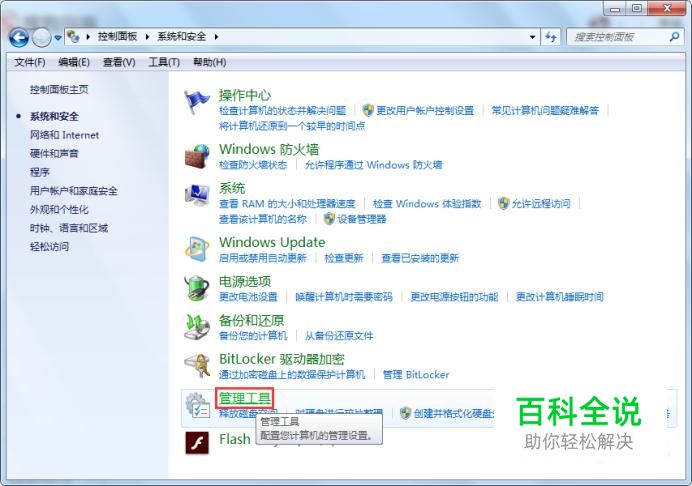The height and width of the screenshot is (486, 692).
Task: Click 备份您的计算机 link
Action: (253, 335)
